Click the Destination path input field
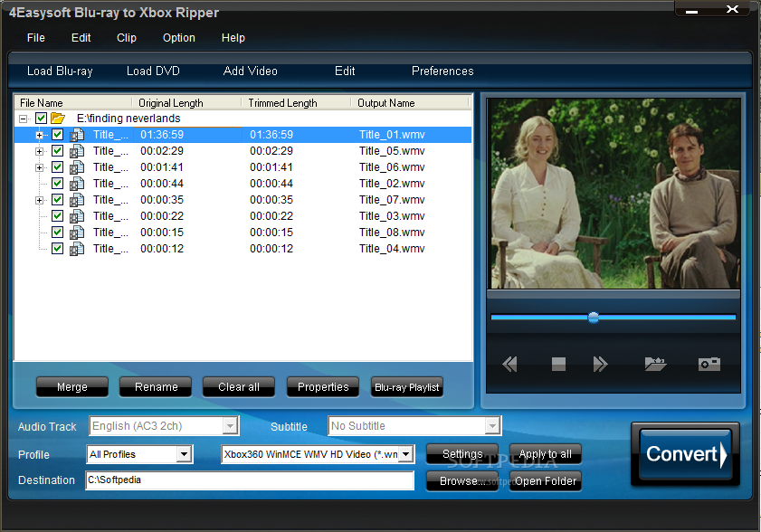The width and height of the screenshot is (761, 532). (x=250, y=480)
